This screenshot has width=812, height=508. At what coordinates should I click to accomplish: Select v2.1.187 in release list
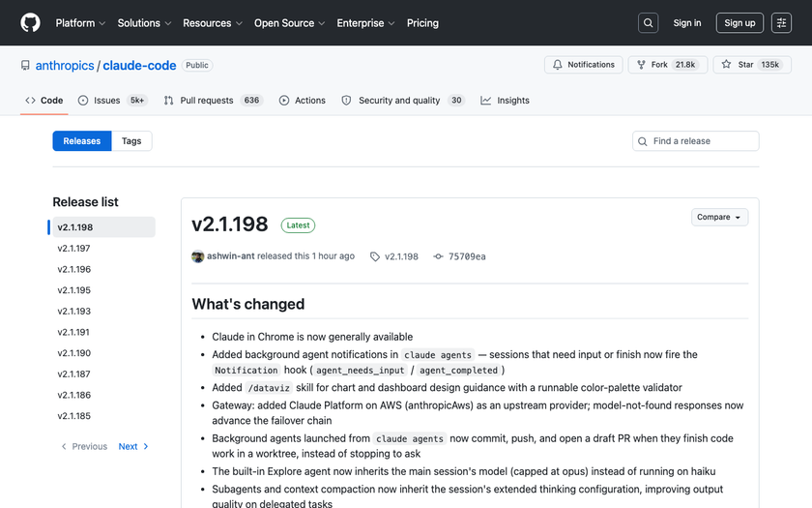click(x=103, y=374)
